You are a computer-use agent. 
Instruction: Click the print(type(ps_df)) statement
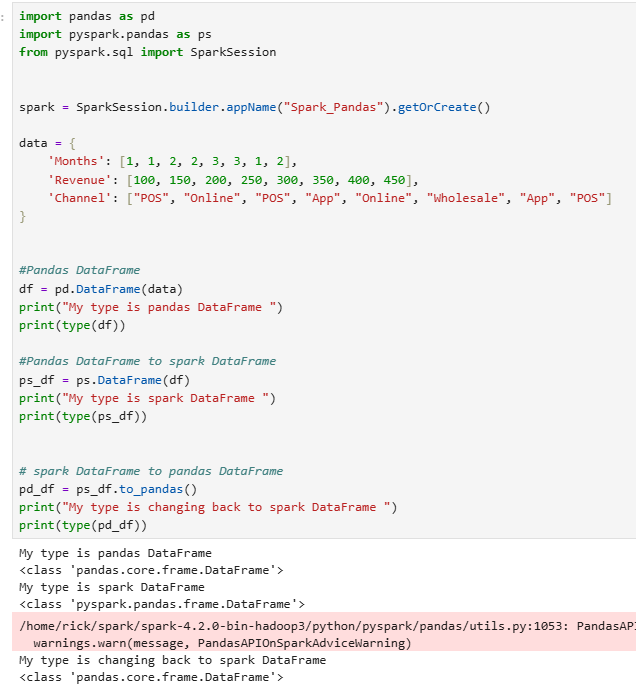83,416
